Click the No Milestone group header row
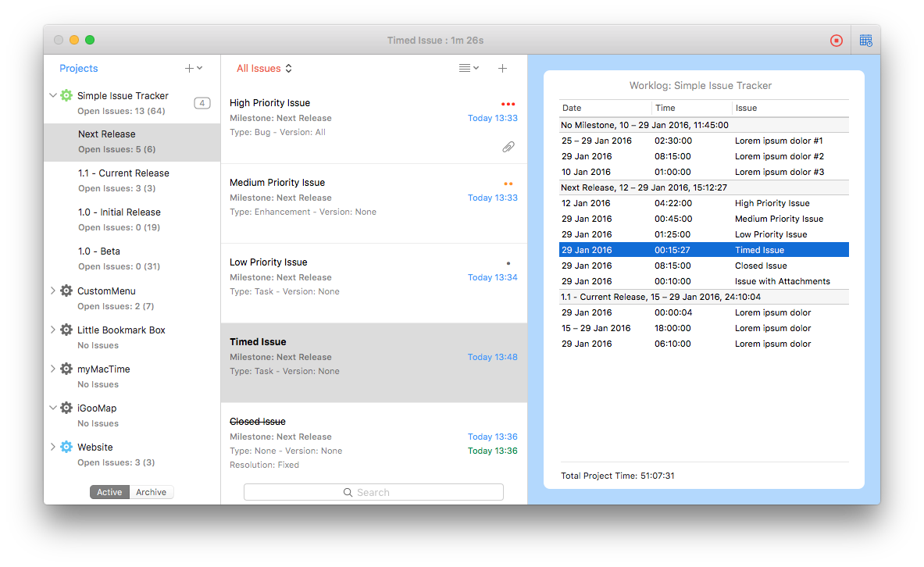This screenshot has height=567, width=924. (704, 125)
